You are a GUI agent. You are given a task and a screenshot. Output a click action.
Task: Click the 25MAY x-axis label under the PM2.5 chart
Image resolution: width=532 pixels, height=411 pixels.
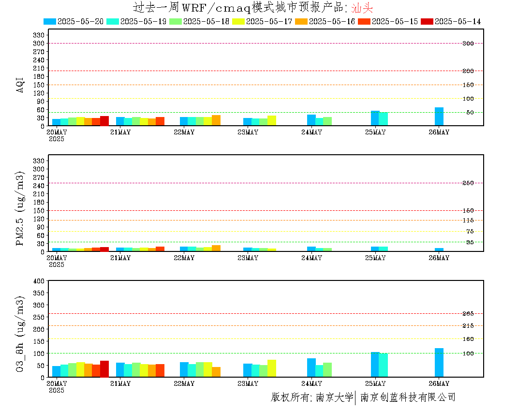[x=375, y=258]
